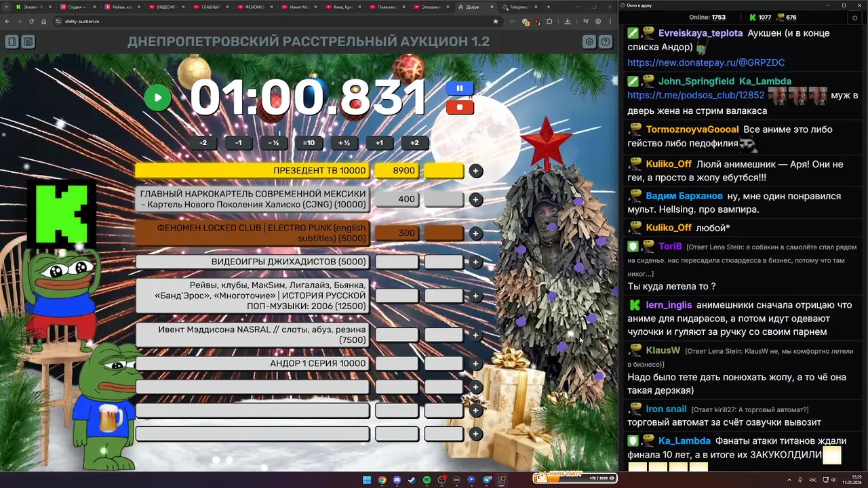Click the save floppy-disk icon in header
Image resolution: width=868 pixels, height=488 pixels.
[28, 42]
